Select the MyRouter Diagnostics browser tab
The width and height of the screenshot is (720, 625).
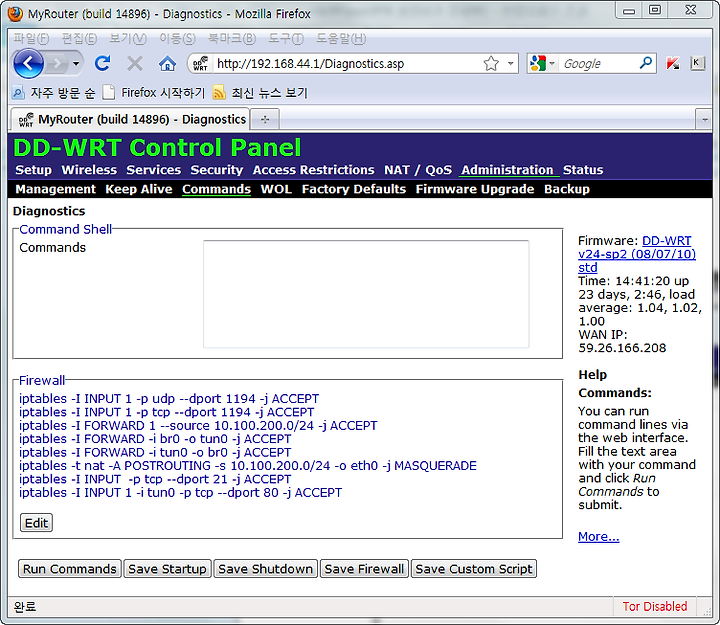tap(130, 119)
